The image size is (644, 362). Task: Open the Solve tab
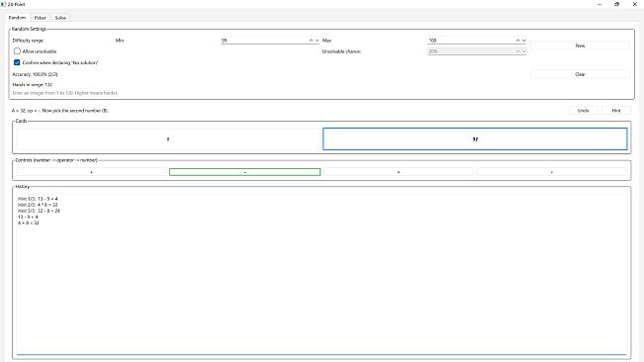pos(60,18)
